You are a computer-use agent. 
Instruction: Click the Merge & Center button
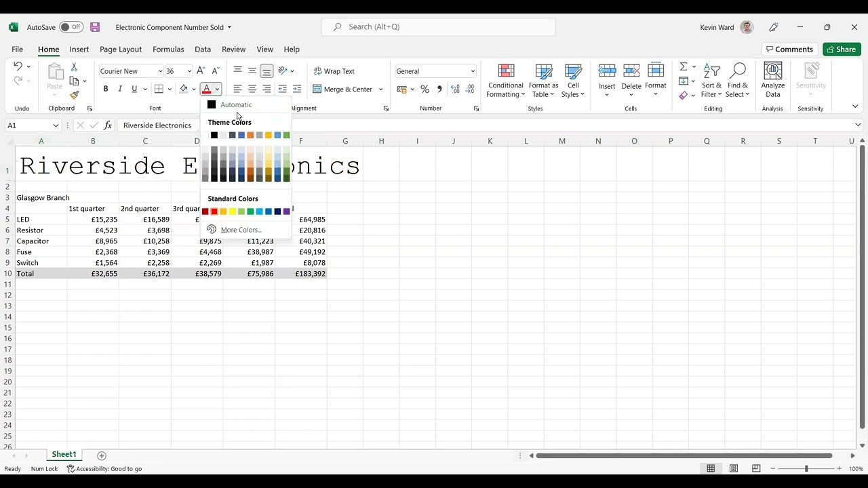(x=342, y=89)
